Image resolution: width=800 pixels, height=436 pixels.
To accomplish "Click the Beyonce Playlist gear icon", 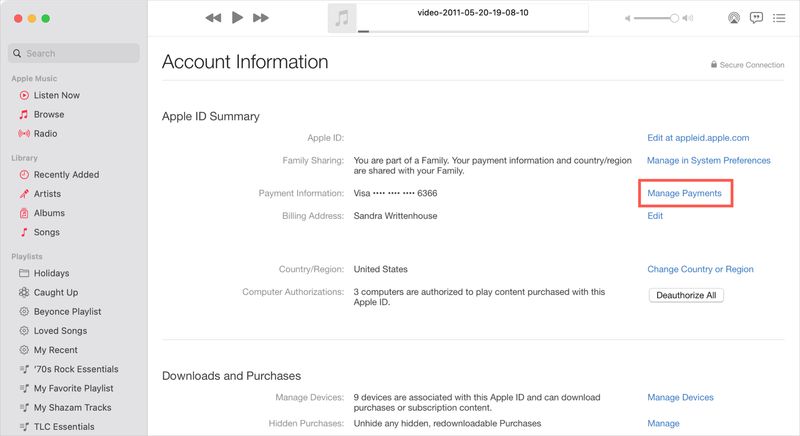I will tap(24, 312).
